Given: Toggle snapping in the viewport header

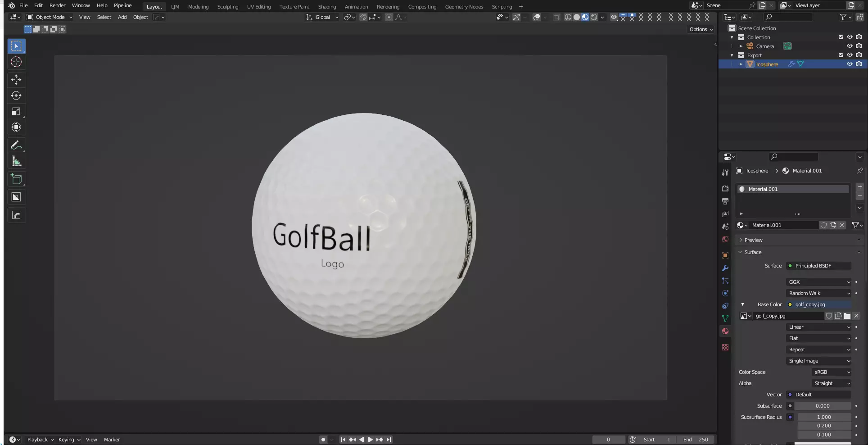Looking at the screenshot, I should pos(363,17).
